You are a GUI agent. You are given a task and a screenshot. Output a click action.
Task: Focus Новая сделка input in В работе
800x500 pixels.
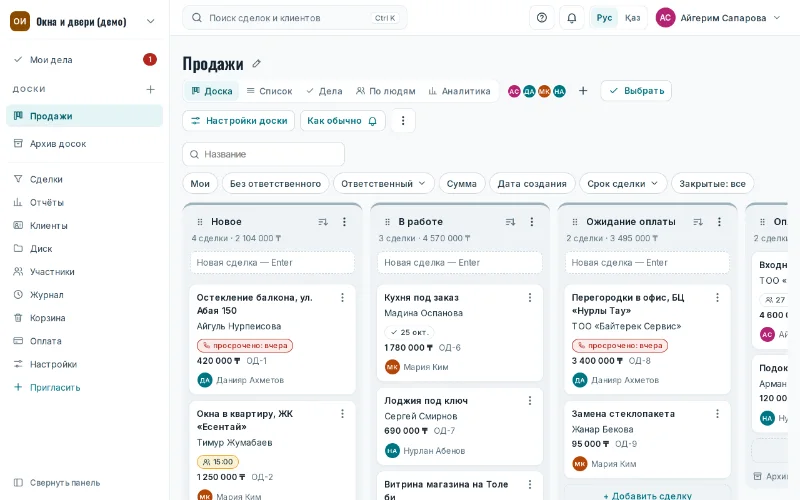point(460,263)
